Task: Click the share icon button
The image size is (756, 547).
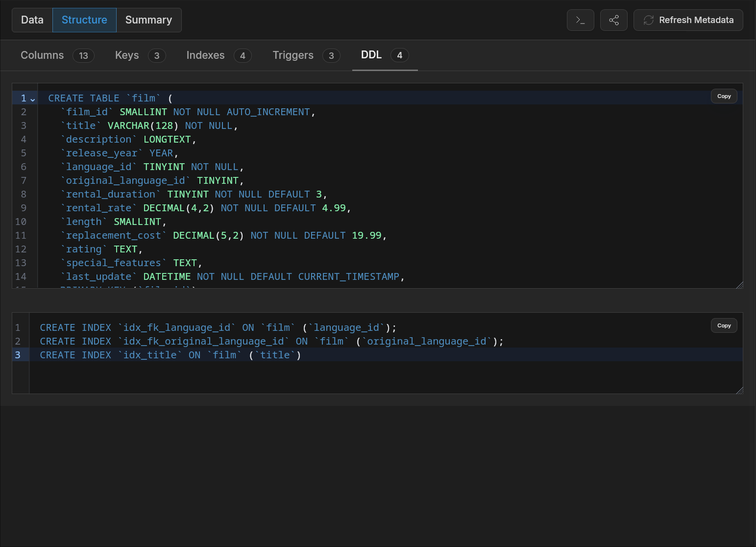Action: coord(613,20)
